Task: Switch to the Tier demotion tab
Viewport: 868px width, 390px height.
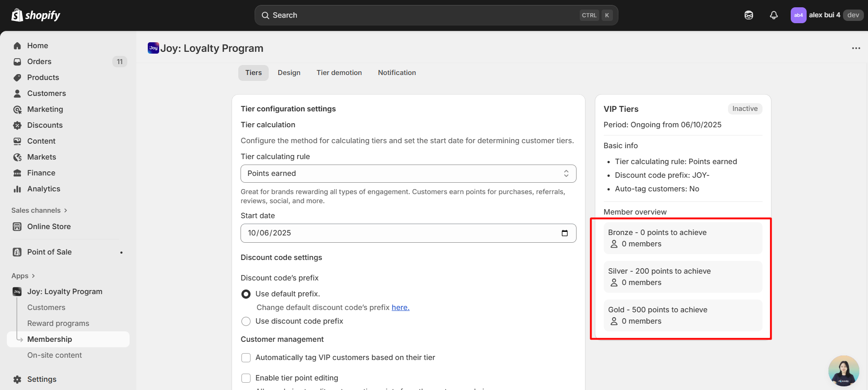Action: tap(339, 73)
